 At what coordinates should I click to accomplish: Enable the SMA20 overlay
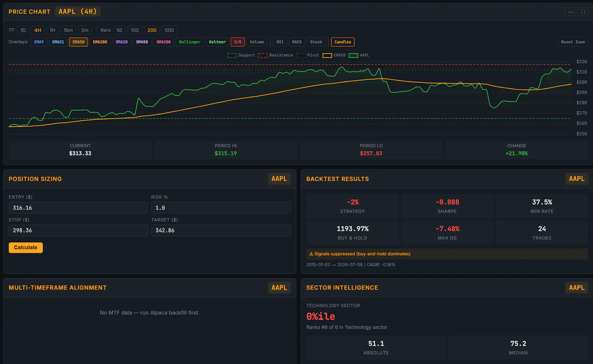tap(122, 42)
